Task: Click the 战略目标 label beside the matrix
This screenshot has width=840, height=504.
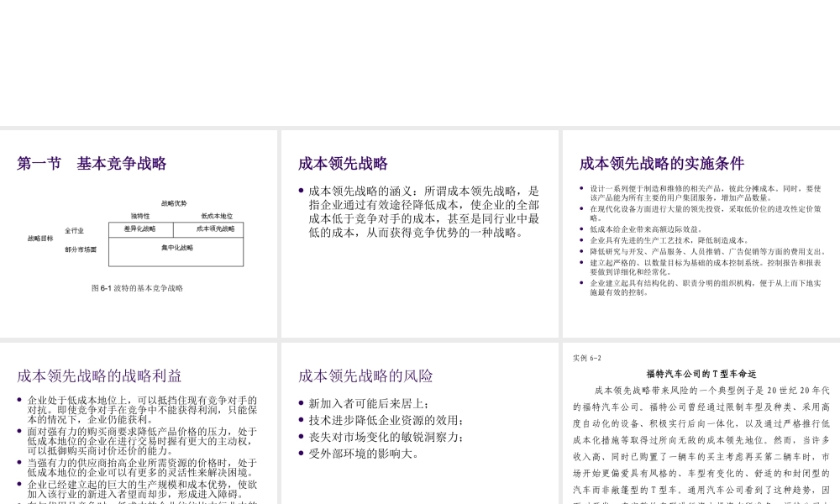Action: tap(40, 239)
